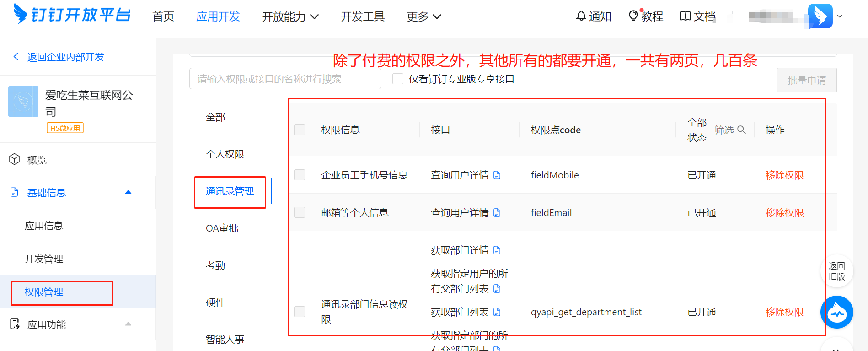
Task: Select the 硬件 category
Action: click(215, 302)
